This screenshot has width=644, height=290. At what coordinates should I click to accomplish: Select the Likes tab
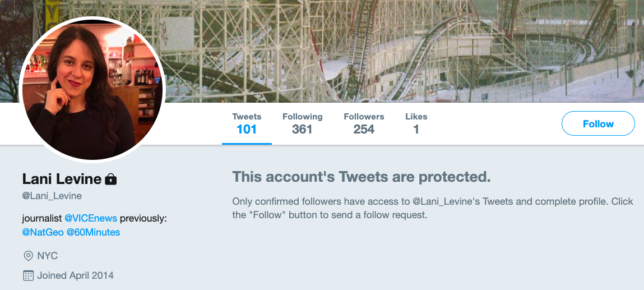[x=416, y=123]
